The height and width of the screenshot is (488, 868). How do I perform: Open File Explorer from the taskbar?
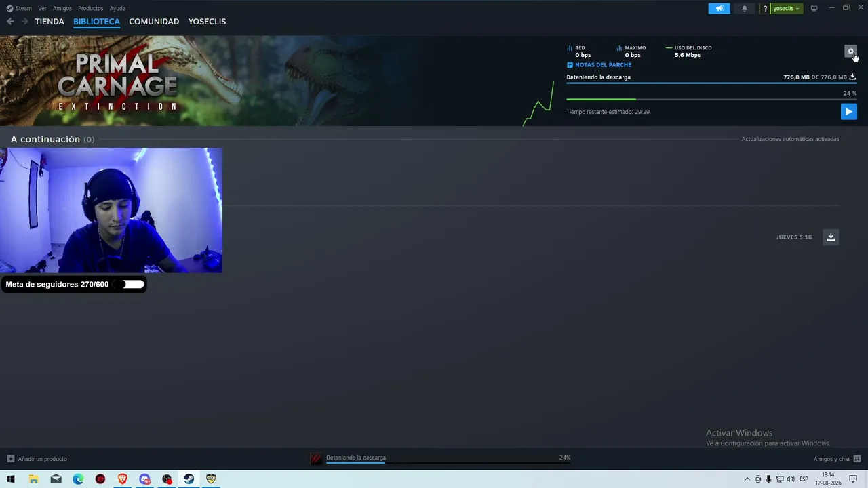click(x=33, y=479)
